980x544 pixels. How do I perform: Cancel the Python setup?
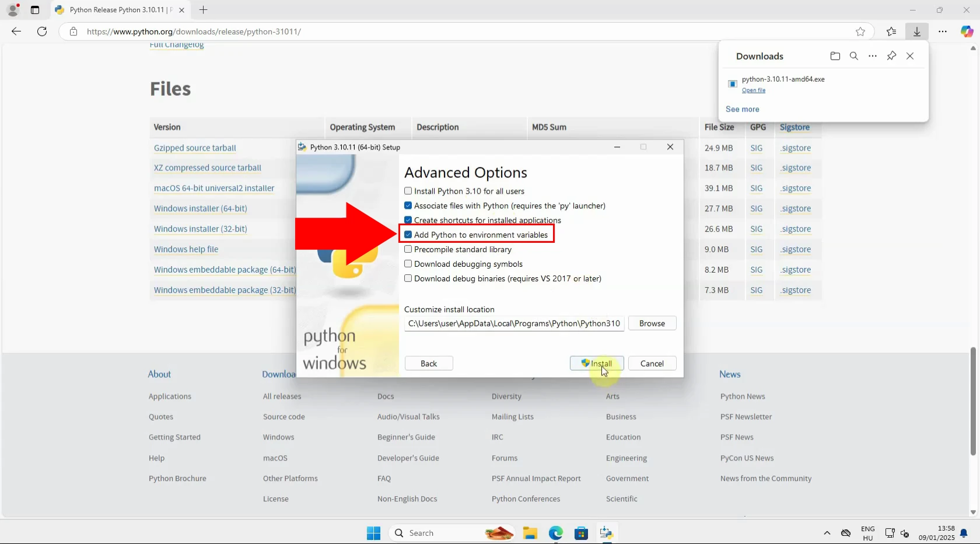pyautogui.click(x=652, y=363)
